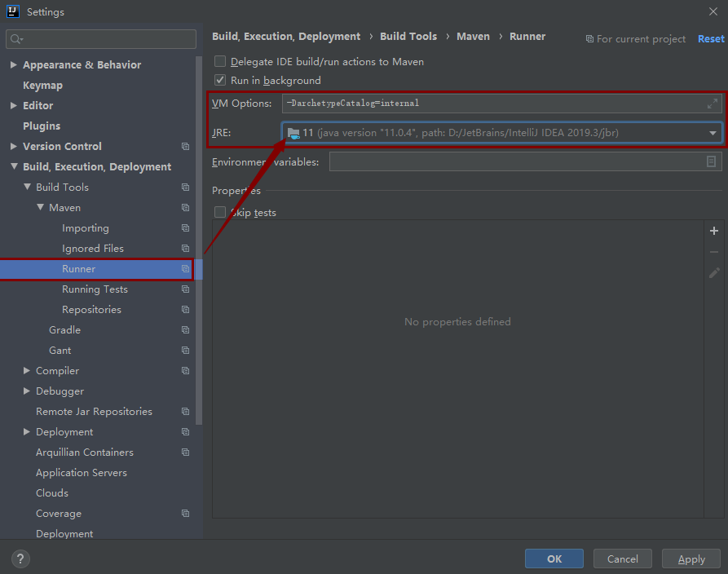Image resolution: width=728 pixels, height=574 pixels.
Task: Click the settings search field
Action: [x=101, y=39]
